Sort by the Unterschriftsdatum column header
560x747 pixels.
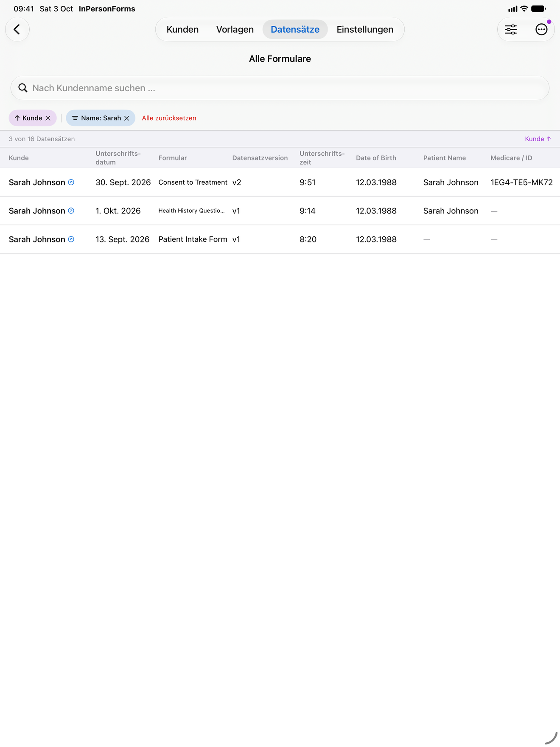point(118,158)
